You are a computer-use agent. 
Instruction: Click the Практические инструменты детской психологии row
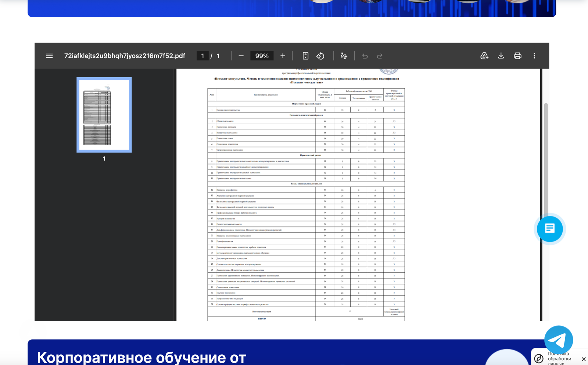(306, 173)
